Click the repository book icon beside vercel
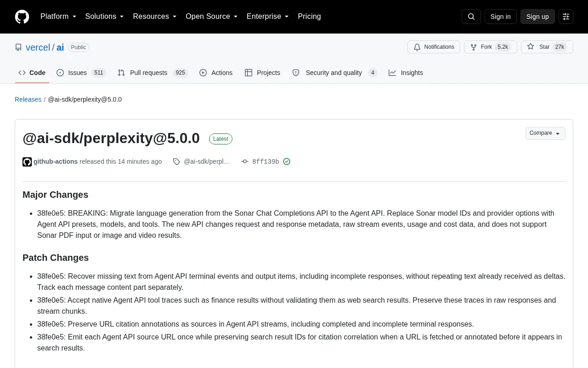 tap(18, 47)
